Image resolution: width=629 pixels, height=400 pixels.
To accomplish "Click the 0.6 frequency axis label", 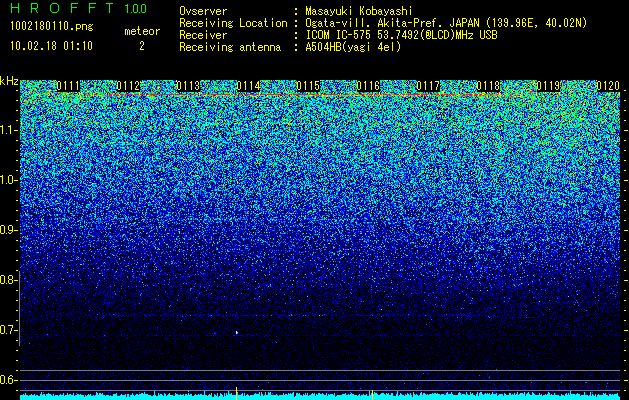I will (8, 380).
